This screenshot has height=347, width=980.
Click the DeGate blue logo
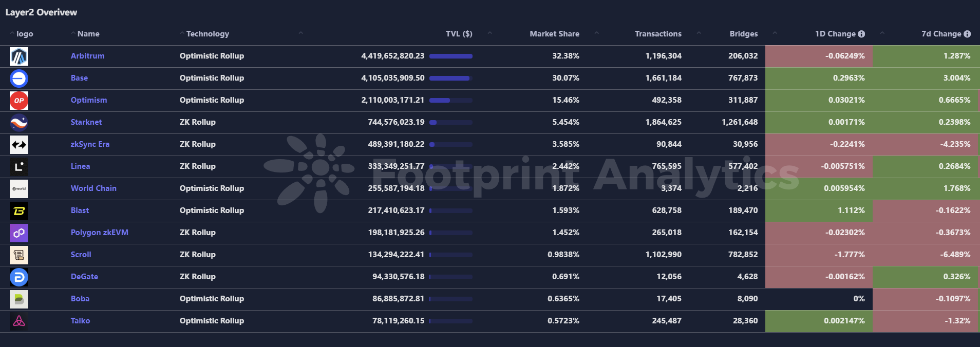[19, 277]
